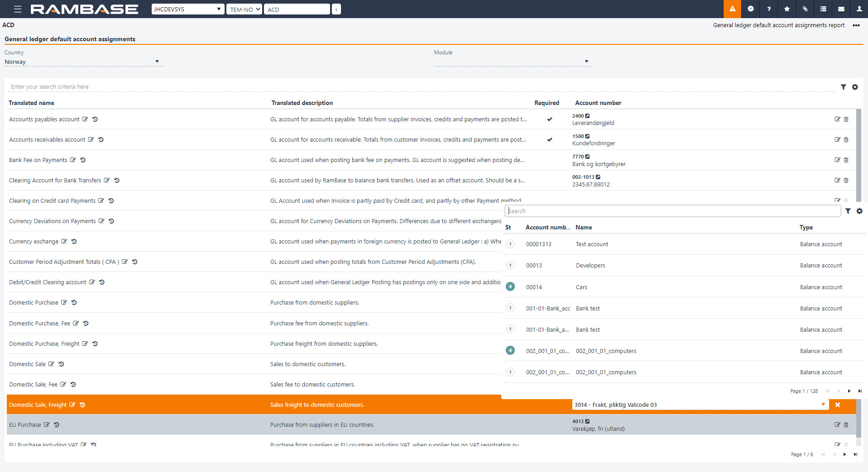This screenshot has width=868, height=472.
Task: Click the account Search input field
Action: (672, 211)
